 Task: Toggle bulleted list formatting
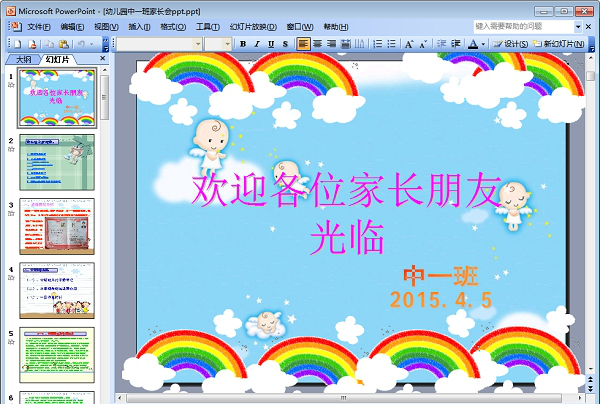tap(391, 44)
